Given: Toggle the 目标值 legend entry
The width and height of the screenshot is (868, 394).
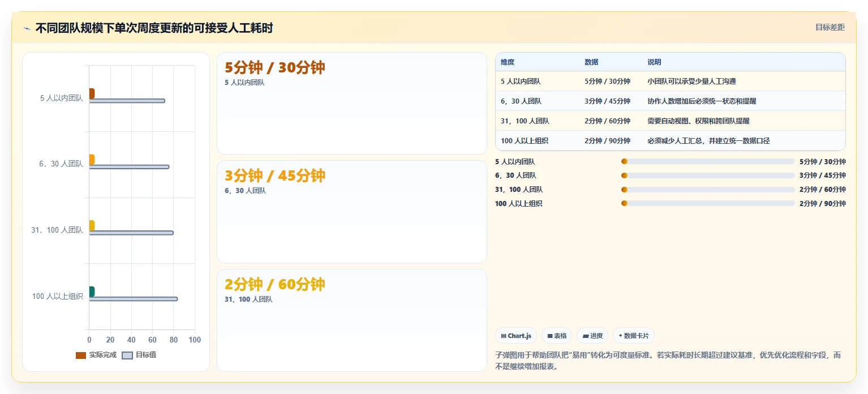Looking at the screenshot, I should 139,355.
